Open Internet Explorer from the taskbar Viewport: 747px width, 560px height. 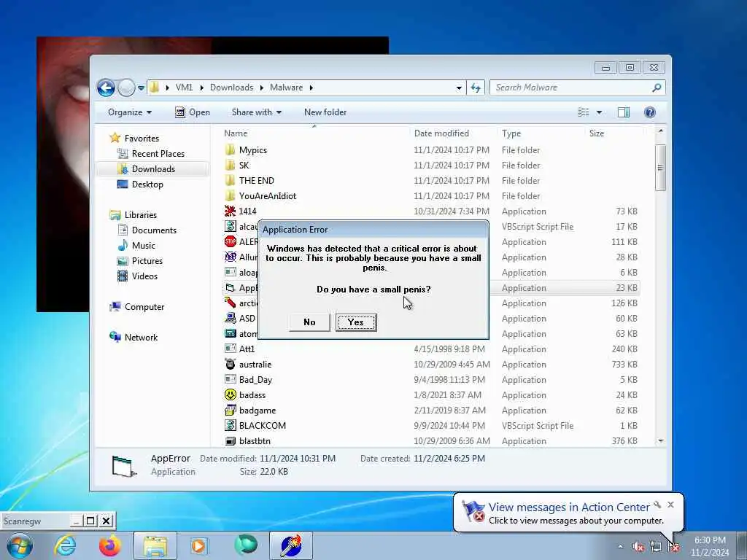[65, 545]
